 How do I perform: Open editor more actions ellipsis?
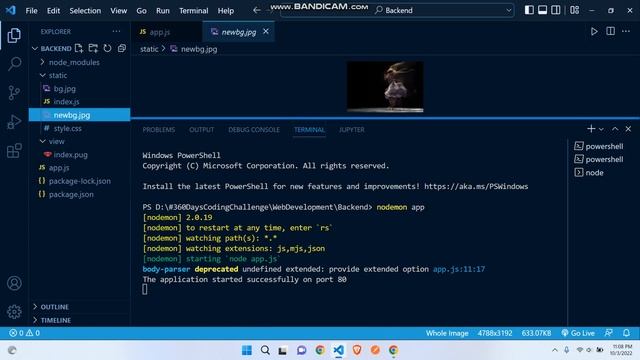coord(626,31)
